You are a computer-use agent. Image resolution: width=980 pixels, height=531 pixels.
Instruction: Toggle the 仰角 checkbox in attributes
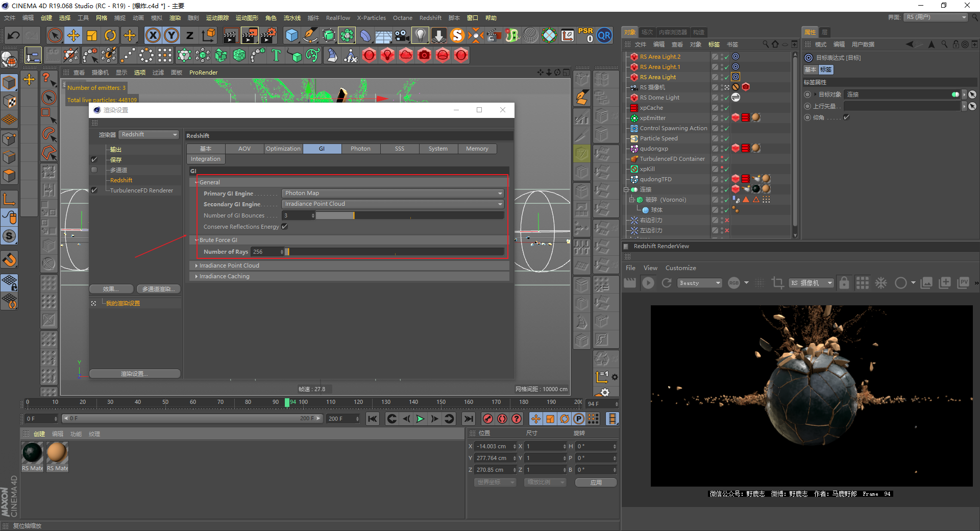coord(846,117)
